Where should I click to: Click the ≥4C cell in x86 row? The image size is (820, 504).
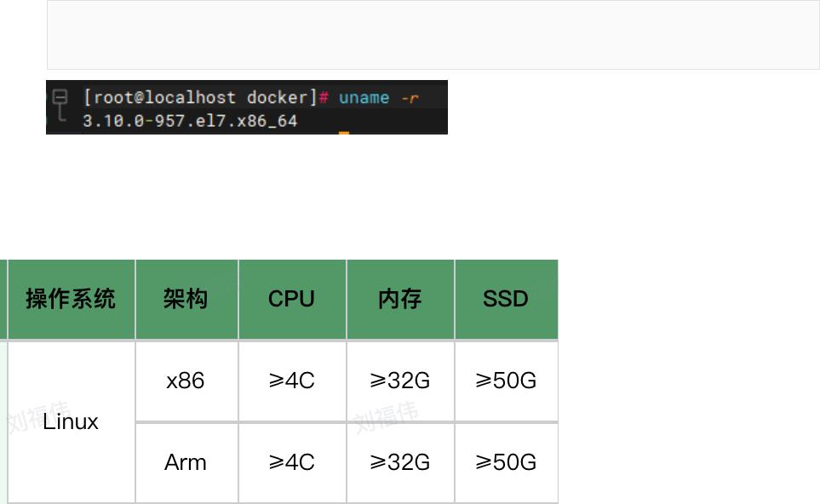pyautogui.click(x=291, y=381)
